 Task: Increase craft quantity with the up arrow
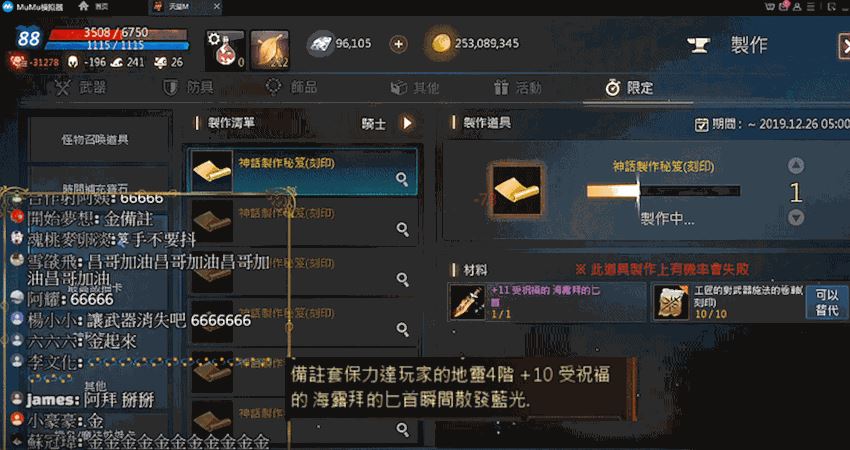coord(795,165)
